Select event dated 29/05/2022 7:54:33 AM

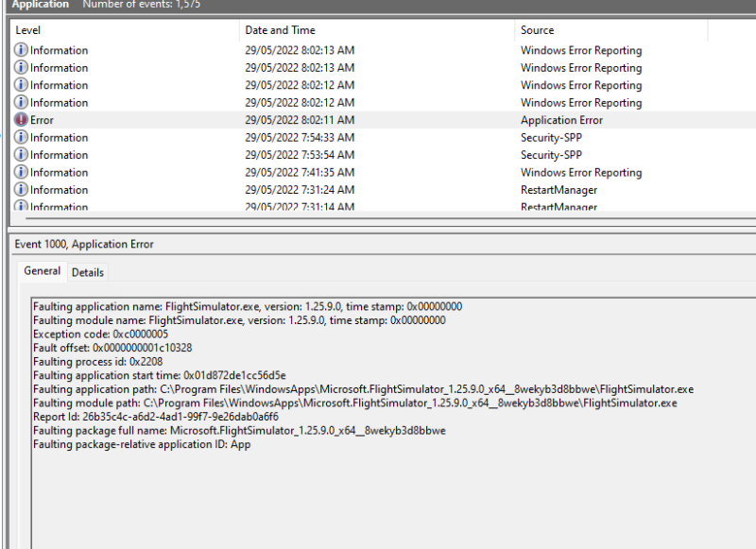coord(300,137)
